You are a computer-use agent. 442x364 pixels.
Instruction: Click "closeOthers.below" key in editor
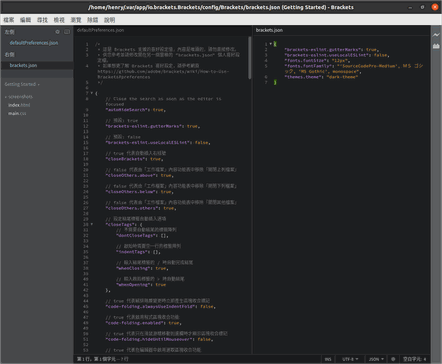131,192
